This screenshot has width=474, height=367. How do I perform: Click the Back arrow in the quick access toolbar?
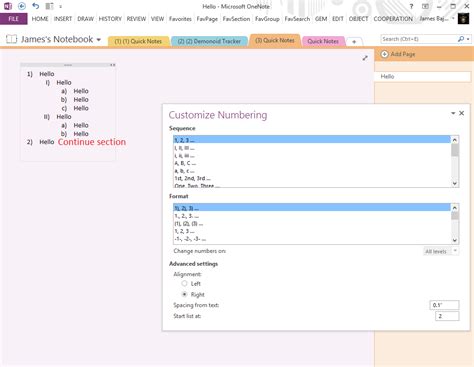(x=22, y=6)
